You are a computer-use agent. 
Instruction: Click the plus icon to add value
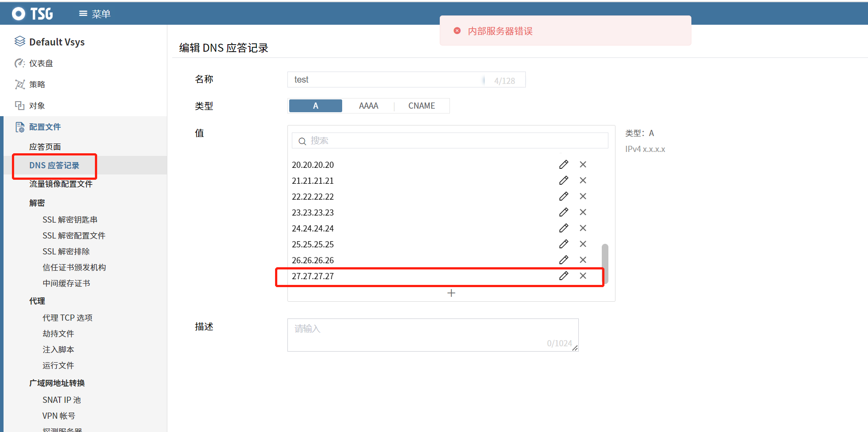(451, 293)
